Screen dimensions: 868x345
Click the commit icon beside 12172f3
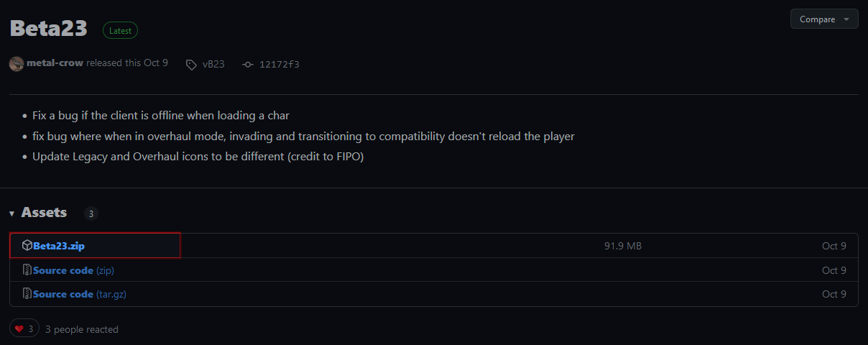click(248, 65)
